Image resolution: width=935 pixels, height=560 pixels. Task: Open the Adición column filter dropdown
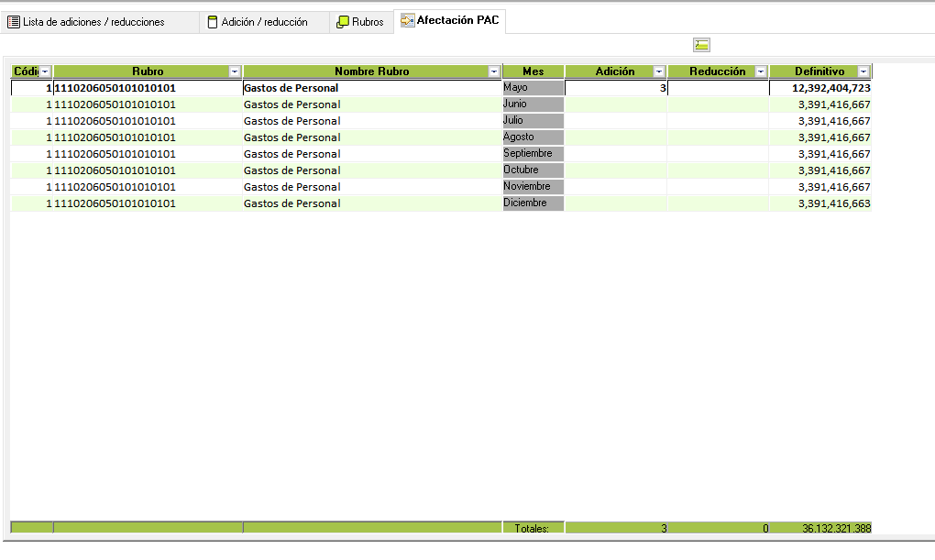tap(658, 71)
